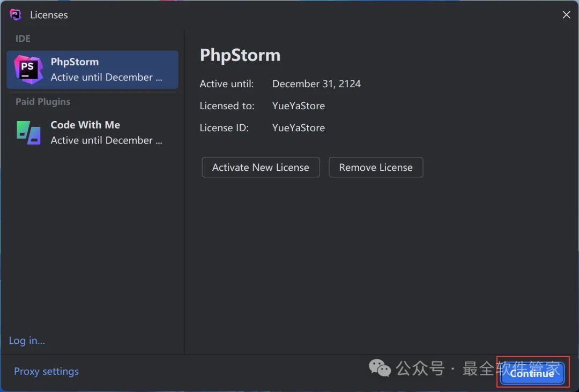The image size is (579, 392).
Task: Click the large PhpStorm heading
Action: click(x=240, y=55)
